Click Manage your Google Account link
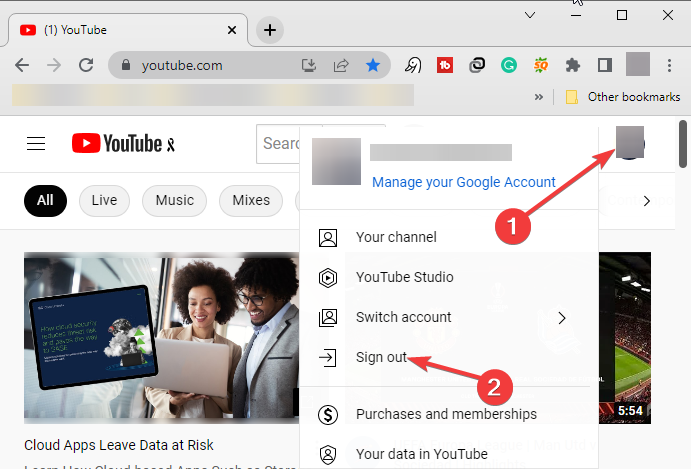The height and width of the screenshot is (469, 691). point(464,182)
